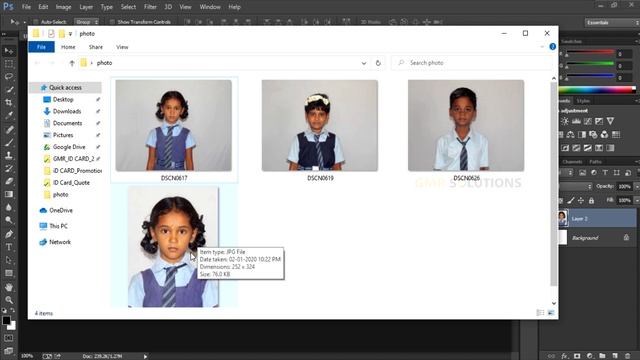Switch to Explorer Home ribbon tab

click(68, 47)
